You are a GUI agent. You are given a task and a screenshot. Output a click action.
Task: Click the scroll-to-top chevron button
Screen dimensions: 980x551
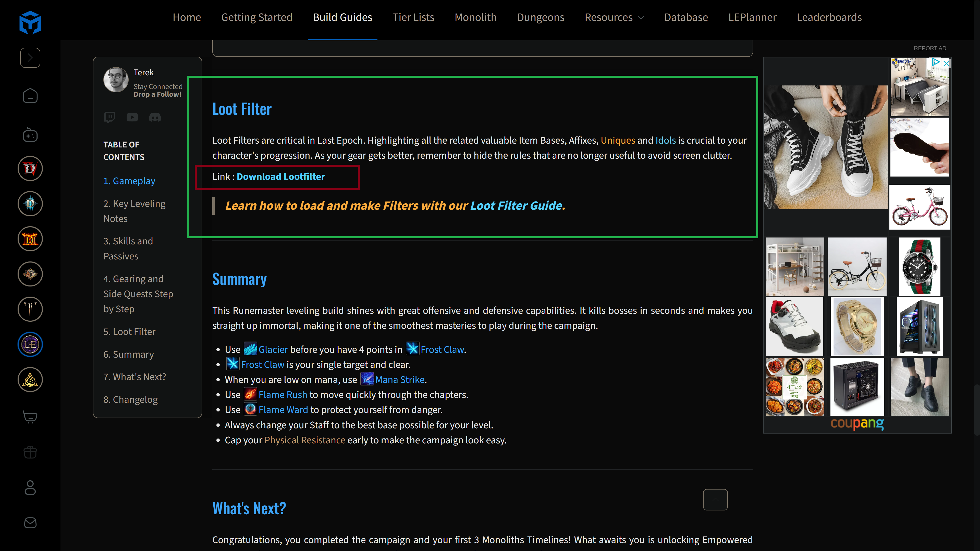[715, 500]
